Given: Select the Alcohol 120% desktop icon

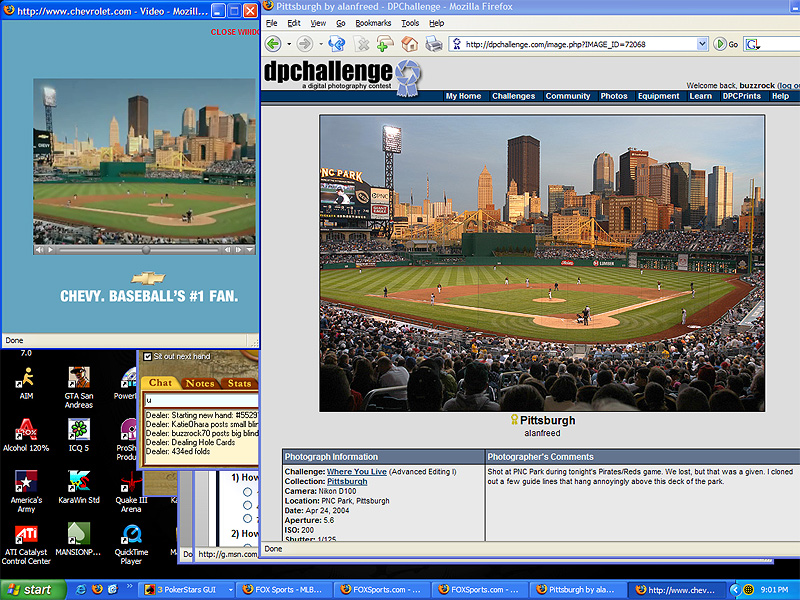Looking at the screenshot, I should 26,435.
